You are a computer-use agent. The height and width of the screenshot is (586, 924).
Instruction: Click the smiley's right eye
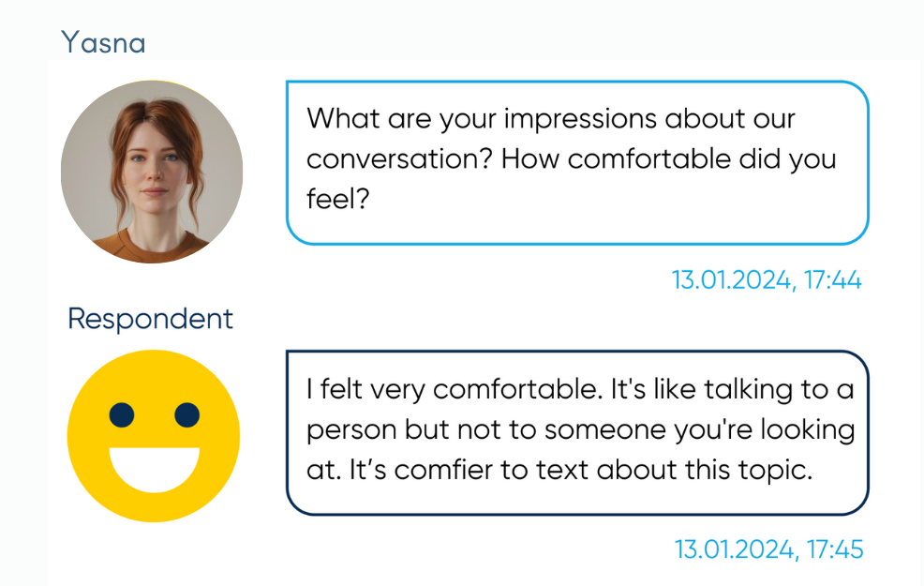(187, 415)
